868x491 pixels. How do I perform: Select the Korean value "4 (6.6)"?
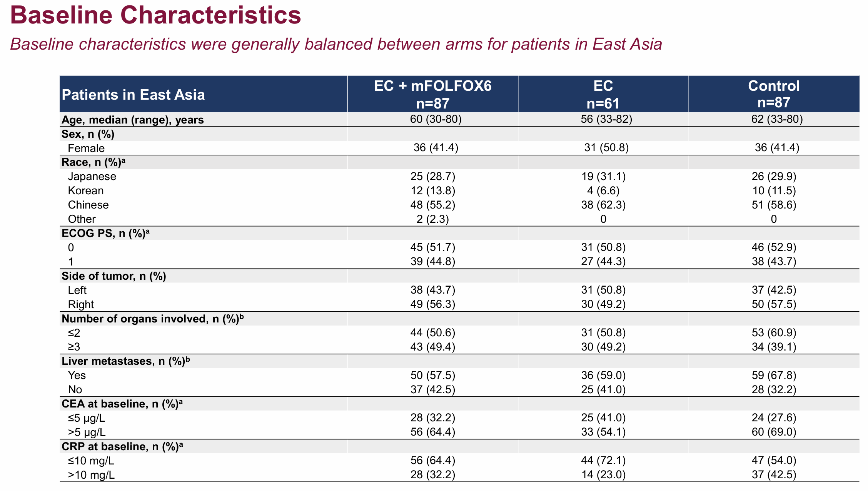click(603, 191)
